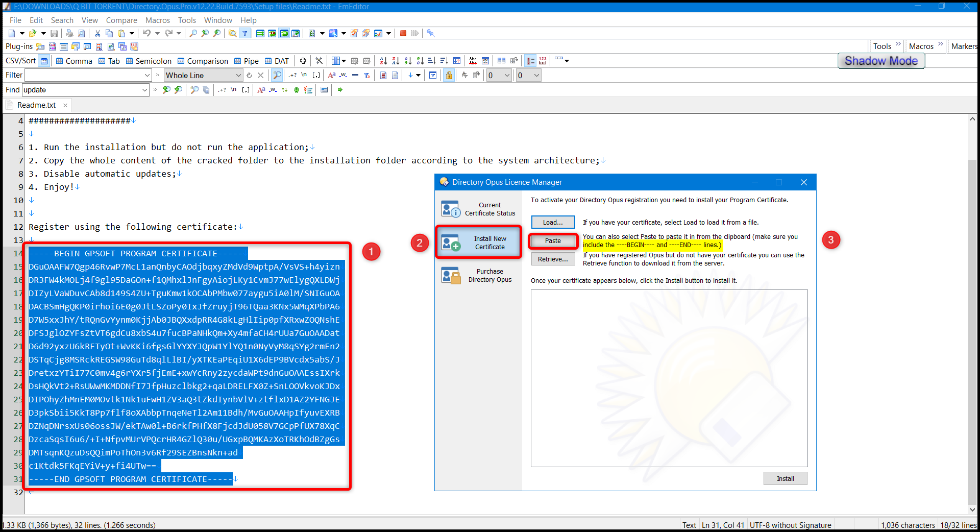Image resolution: width=980 pixels, height=532 pixels.
Task: Click the Save floppy disk icon
Action: 54,33
